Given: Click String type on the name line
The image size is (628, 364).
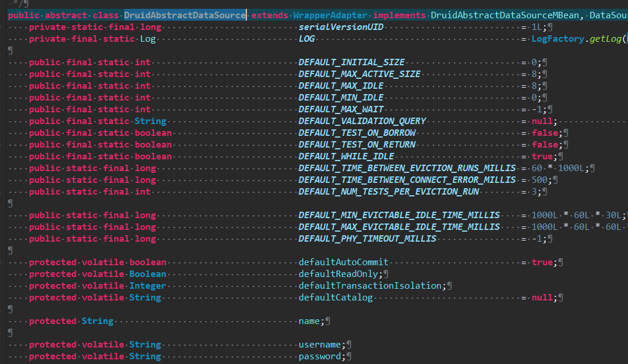Looking at the screenshot, I should tap(98, 321).
